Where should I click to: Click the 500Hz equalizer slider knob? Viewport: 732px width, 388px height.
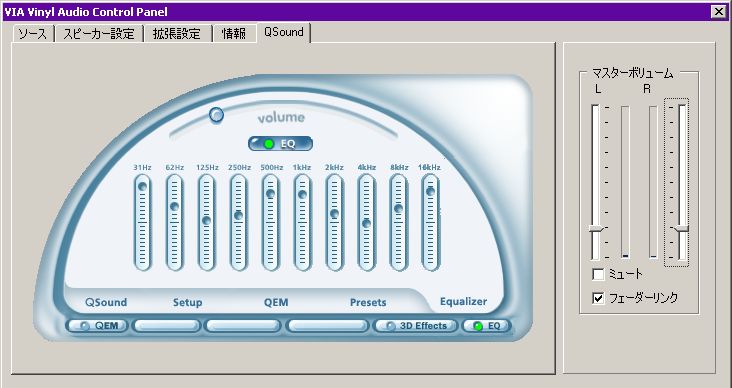pos(270,194)
